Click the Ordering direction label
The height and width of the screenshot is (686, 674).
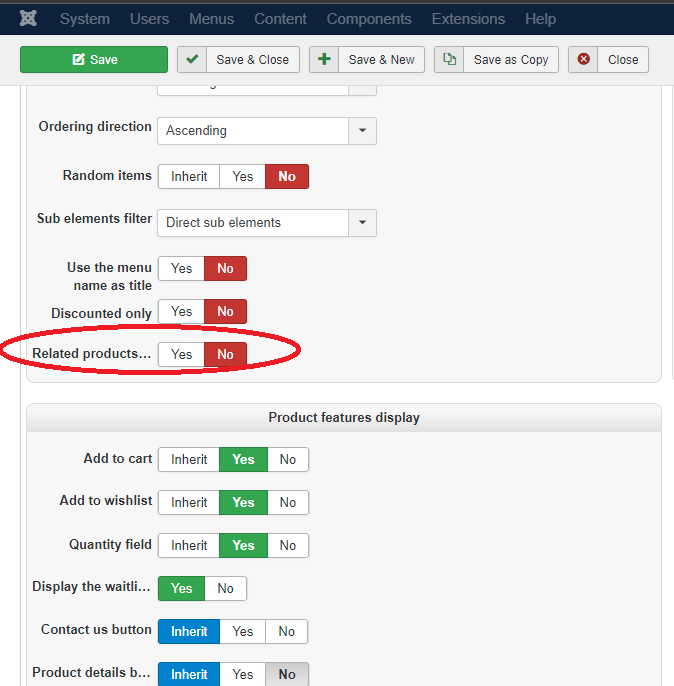click(95, 126)
